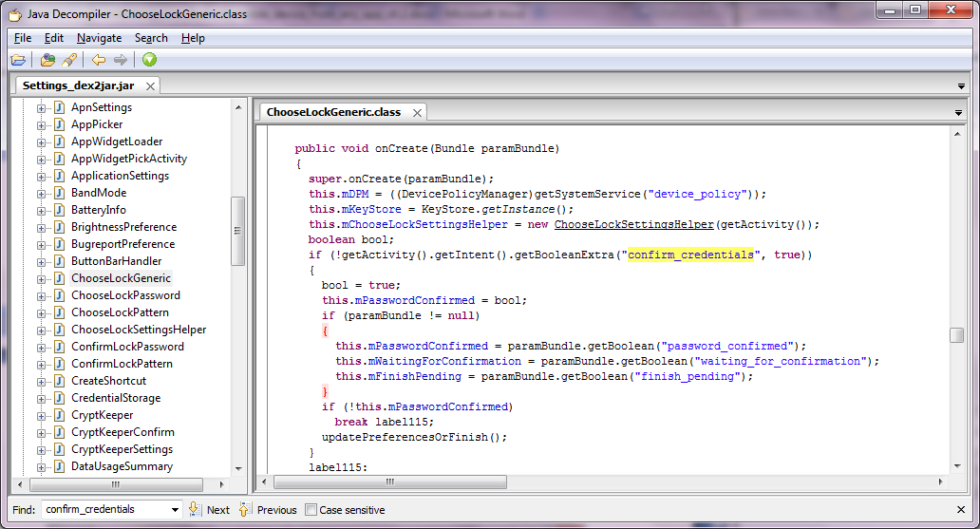Close the Find bar

pos(961,510)
